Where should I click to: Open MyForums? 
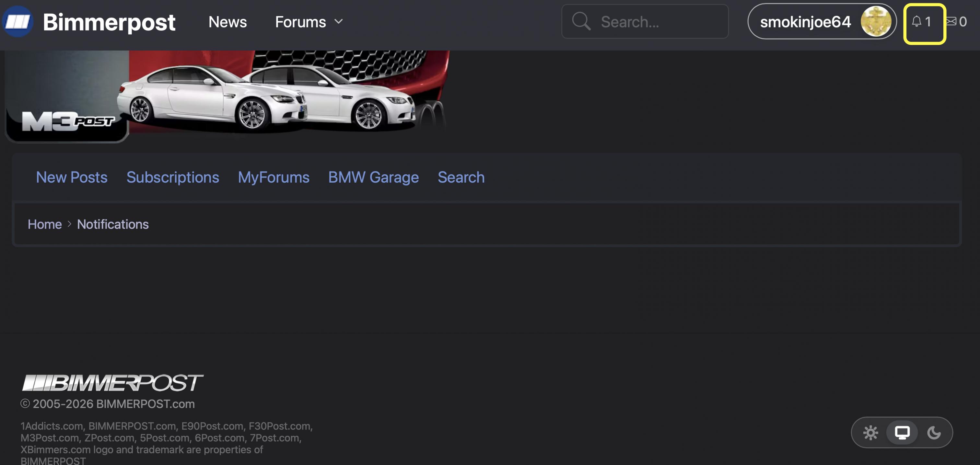[274, 177]
